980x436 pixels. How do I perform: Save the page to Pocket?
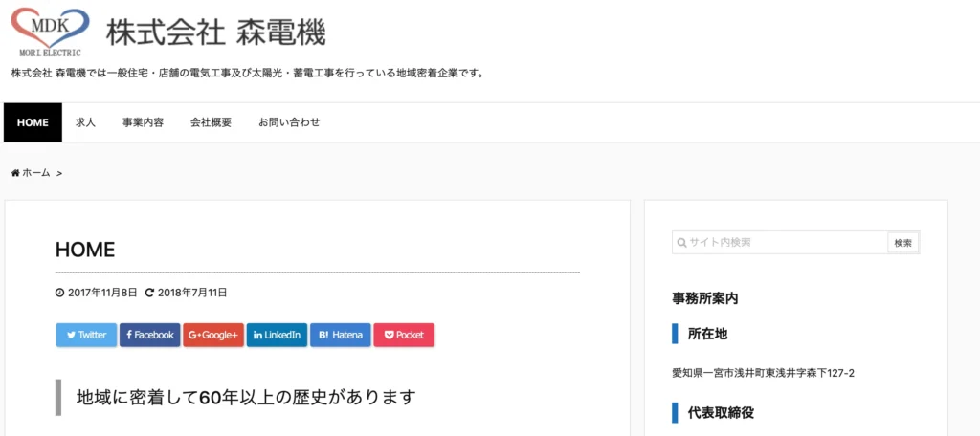pyautogui.click(x=404, y=335)
